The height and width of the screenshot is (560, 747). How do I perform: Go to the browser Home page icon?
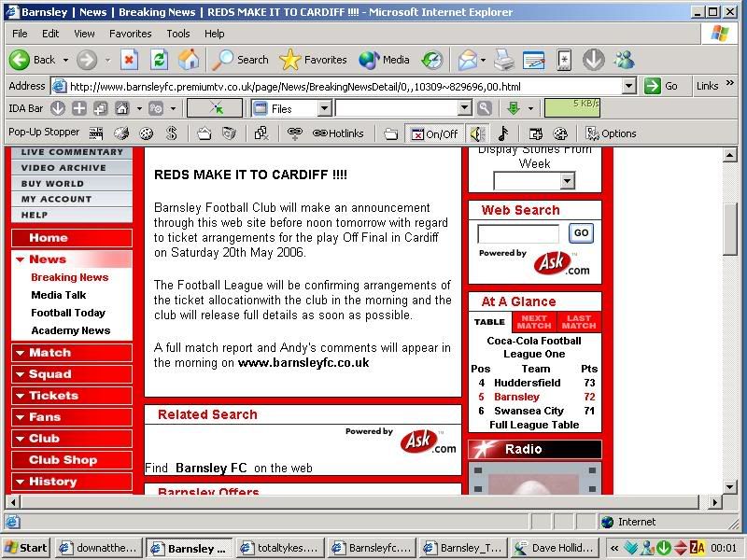(x=189, y=60)
